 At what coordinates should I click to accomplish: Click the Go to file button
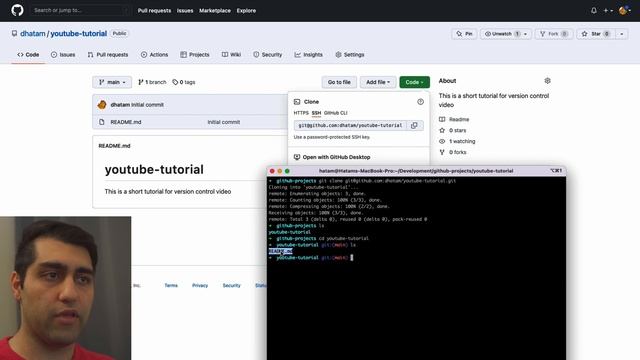click(339, 82)
